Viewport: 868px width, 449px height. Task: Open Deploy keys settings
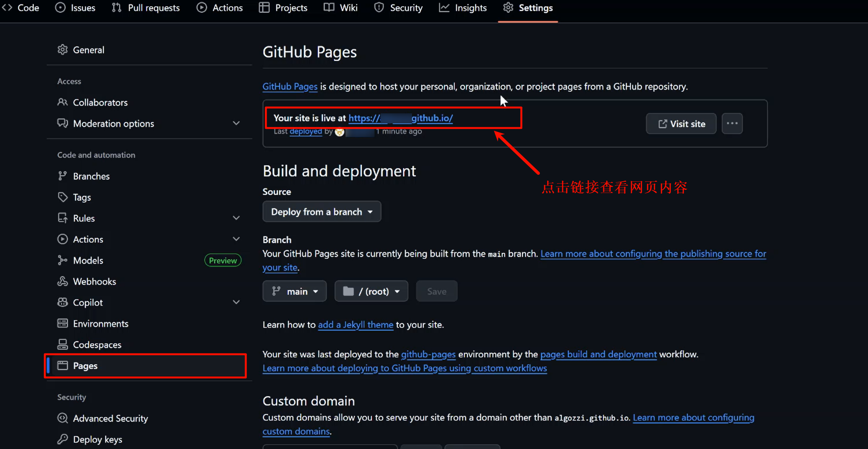(x=149, y=439)
